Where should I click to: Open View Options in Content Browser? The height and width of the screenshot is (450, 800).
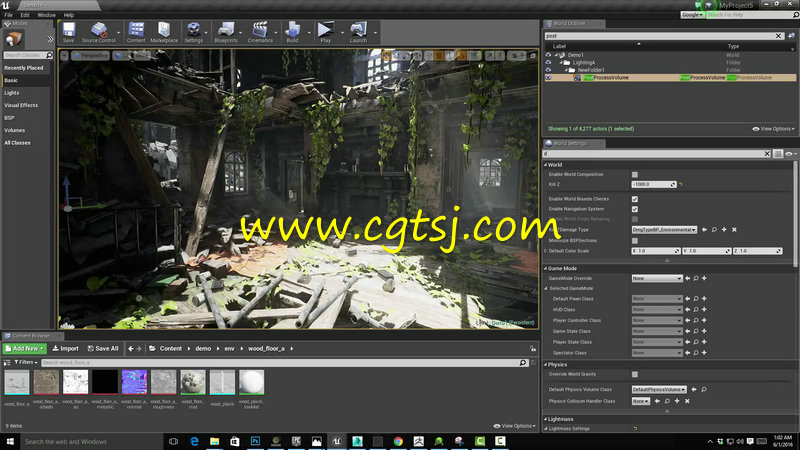[515, 426]
